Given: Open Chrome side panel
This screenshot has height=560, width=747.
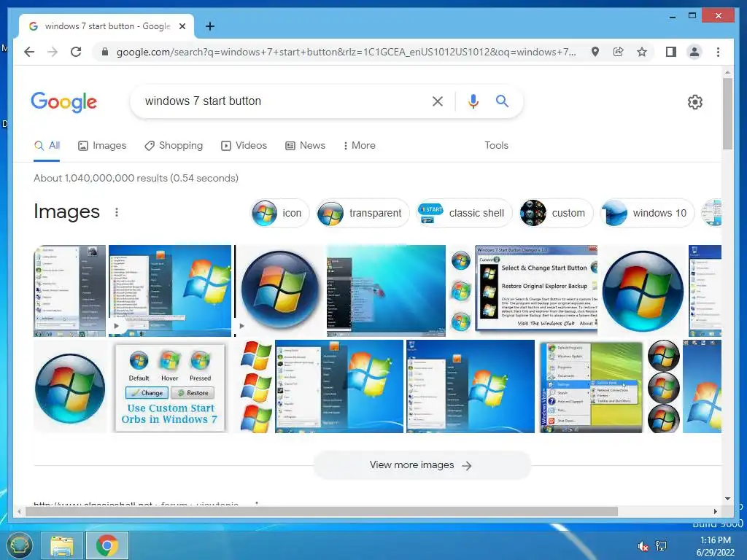Looking at the screenshot, I should [671, 52].
